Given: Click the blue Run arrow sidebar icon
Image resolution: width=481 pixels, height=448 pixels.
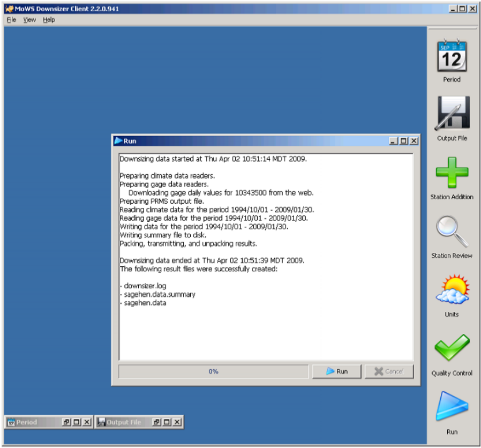Looking at the screenshot, I should (452, 406).
